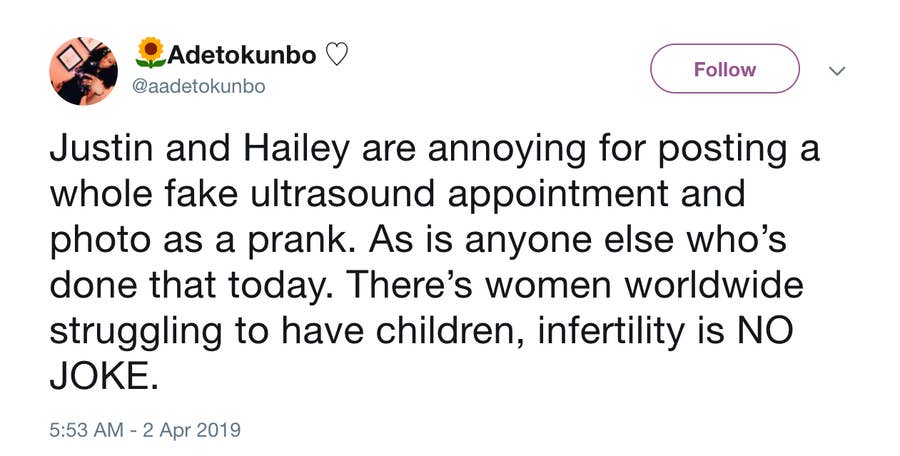Click the sunflower emoji before the name
This screenshot has height=456, width=900.
[150, 53]
